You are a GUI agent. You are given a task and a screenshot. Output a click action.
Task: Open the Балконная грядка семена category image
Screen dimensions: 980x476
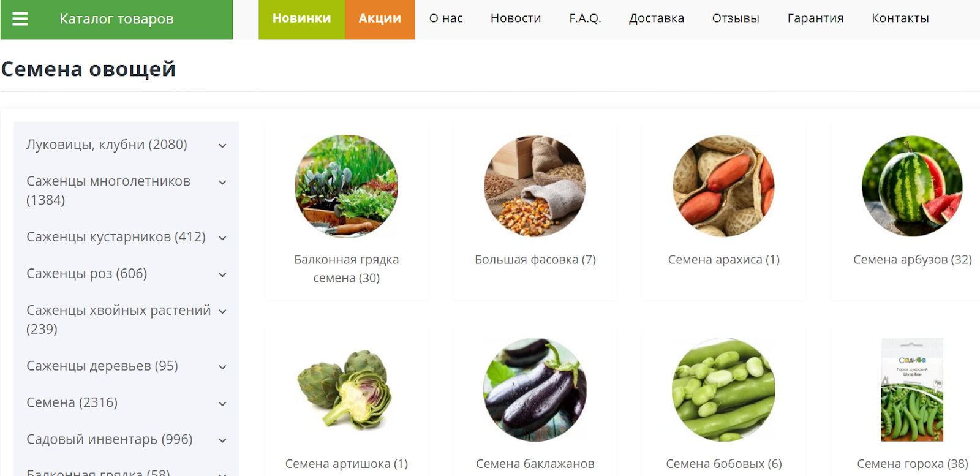[346, 186]
